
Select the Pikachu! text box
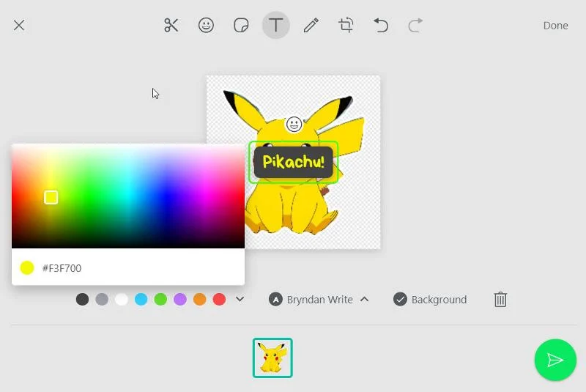click(294, 162)
